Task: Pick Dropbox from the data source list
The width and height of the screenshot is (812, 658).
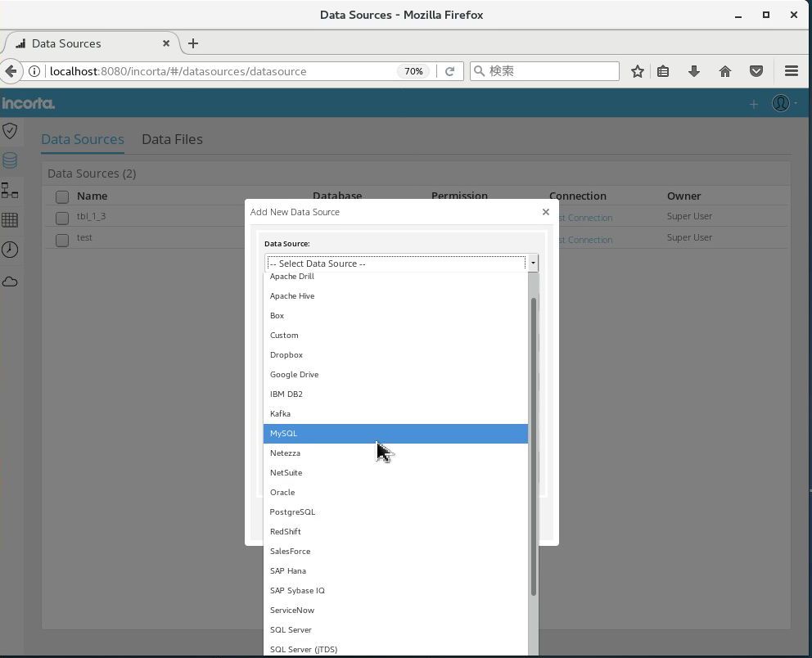Action: [x=395, y=355]
